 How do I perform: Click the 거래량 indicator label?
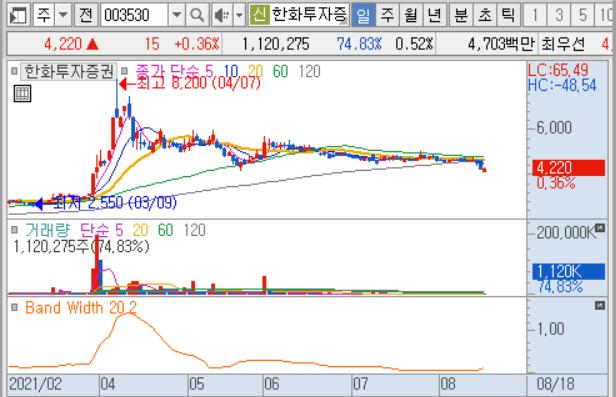point(48,230)
